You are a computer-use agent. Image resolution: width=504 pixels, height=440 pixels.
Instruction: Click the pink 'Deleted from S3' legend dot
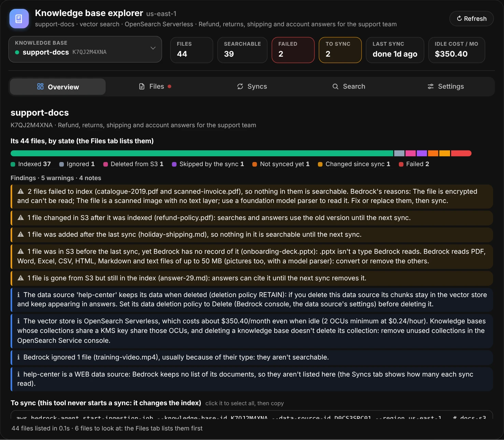click(x=106, y=164)
